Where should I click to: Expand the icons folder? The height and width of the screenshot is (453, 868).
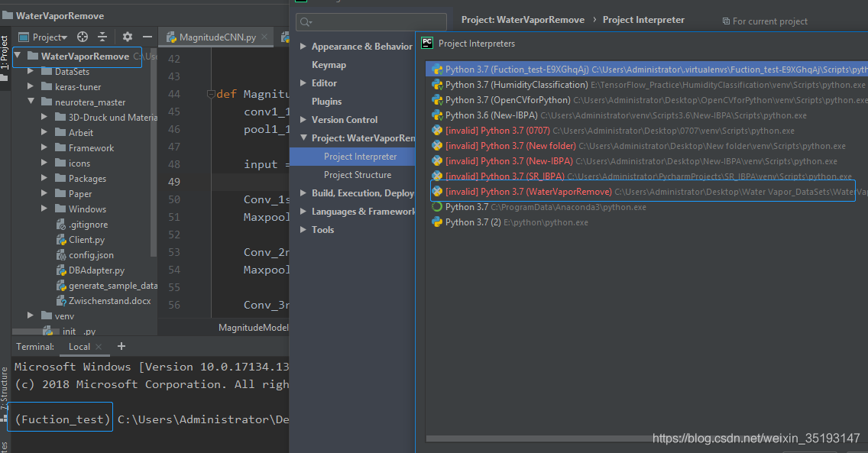pos(44,163)
